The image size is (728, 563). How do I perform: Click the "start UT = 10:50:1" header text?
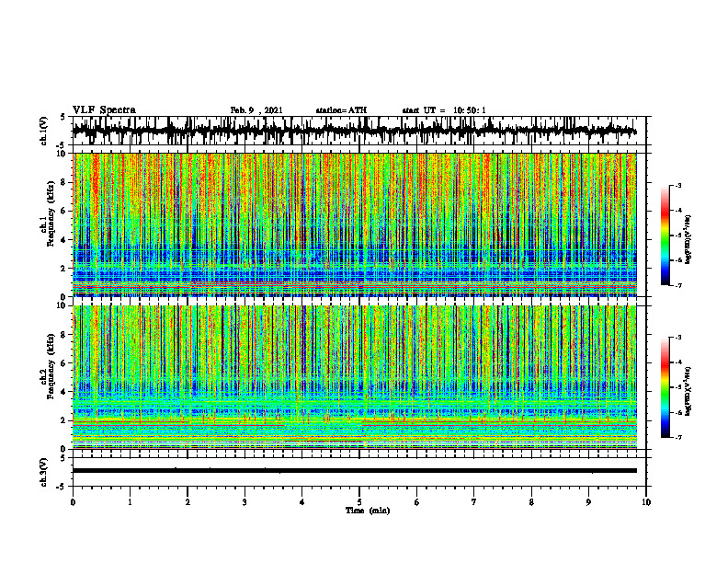444,110
